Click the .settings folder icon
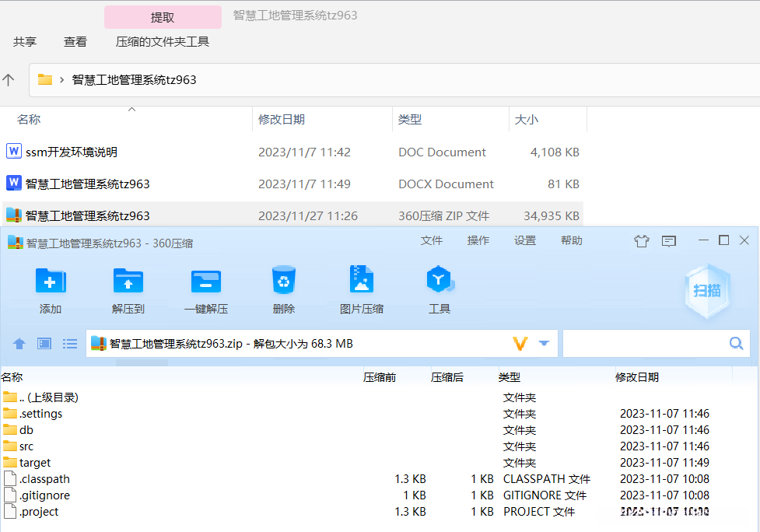Image resolution: width=760 pixels, height=532 pixels. (9, 413)
